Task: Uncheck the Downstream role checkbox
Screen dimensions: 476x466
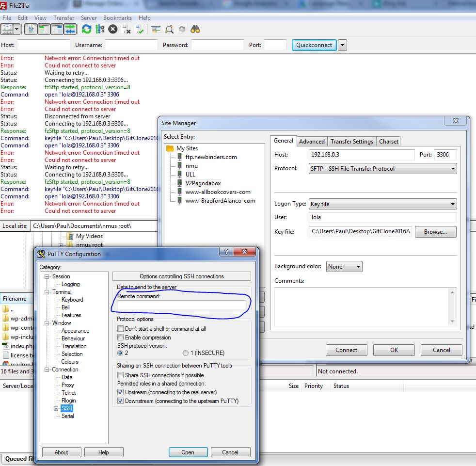Action: point(121,401)
